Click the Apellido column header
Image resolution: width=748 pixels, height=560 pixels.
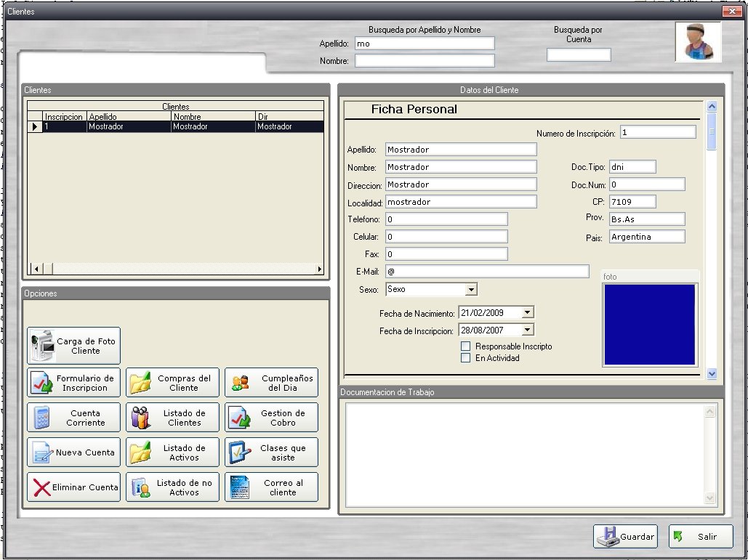point(129,116)
